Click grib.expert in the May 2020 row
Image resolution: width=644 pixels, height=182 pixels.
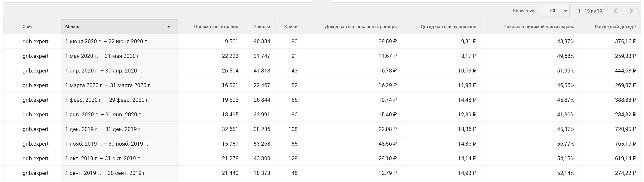pos(35,56)
